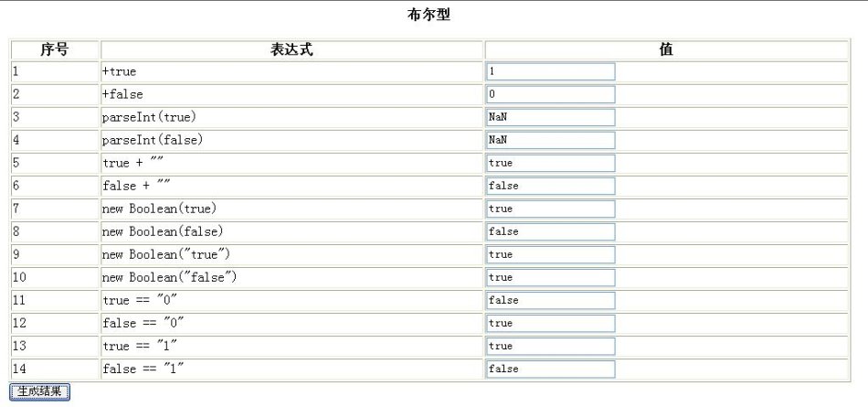The height and width of the screenshot is (407, 868).
Task: Click the parseInt(true) result field
Action: pyautogui.click(x=551, y=118)
